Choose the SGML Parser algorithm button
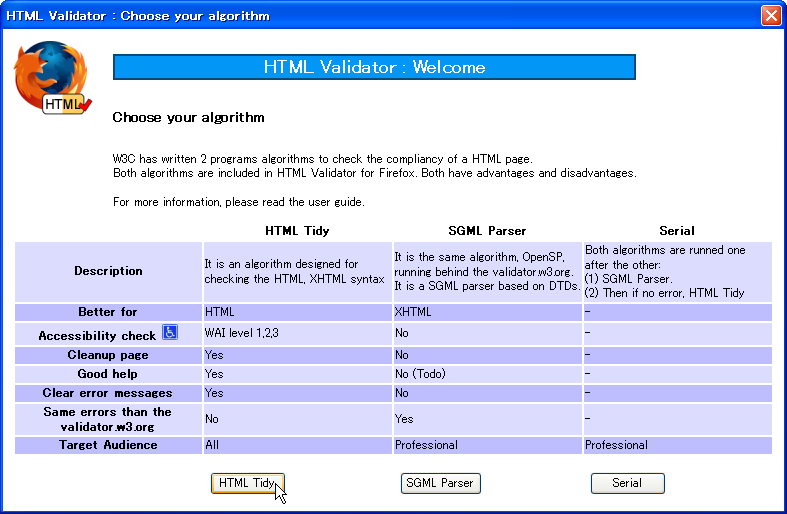787x514 pixels. pos(440,483)
